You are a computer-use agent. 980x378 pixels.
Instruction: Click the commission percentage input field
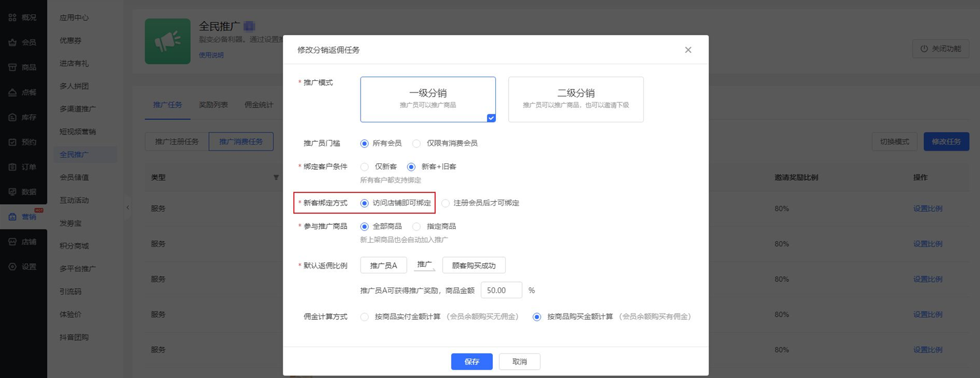pos(501,290)
